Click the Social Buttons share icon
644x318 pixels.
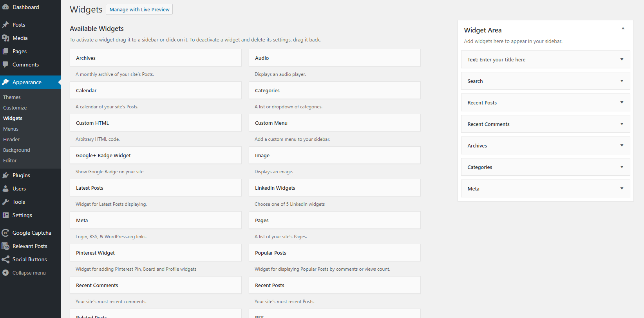point(5,259)
